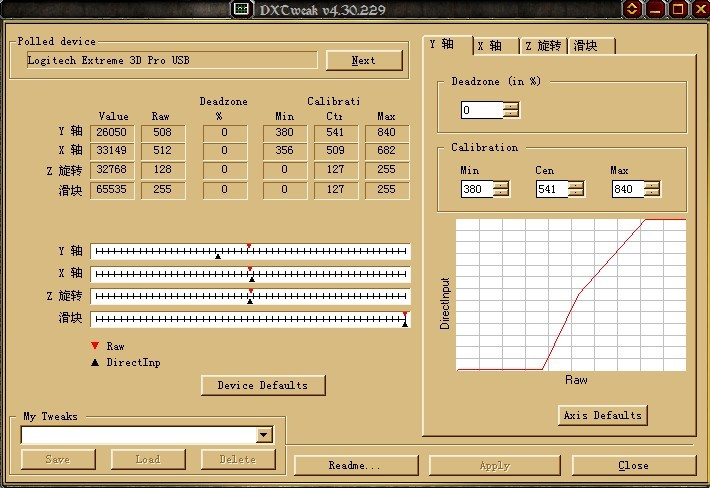This screenshot has width=710, height=488.
Task: Click the Deadzone percent input field
Action: point(481,110)
